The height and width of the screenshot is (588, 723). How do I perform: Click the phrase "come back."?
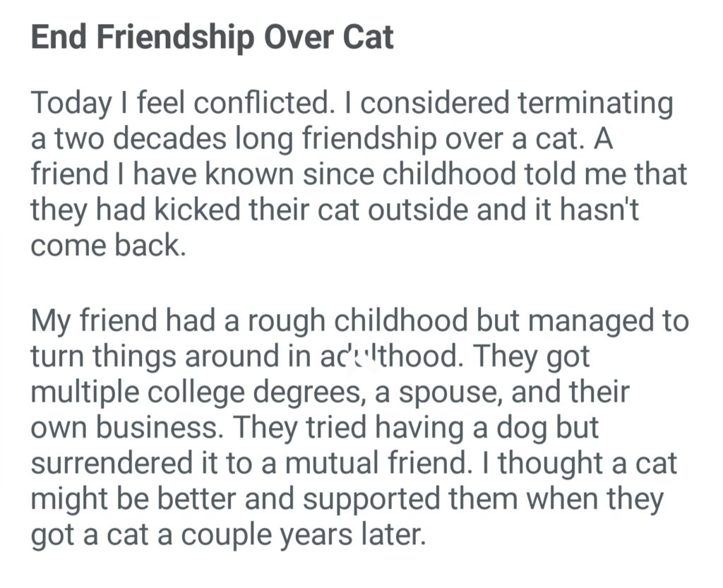pyautogui.click(x=108, y=248)
